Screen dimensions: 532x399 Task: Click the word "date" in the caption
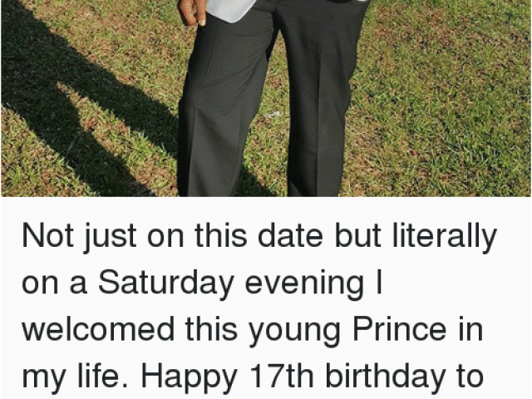(290, 236)
